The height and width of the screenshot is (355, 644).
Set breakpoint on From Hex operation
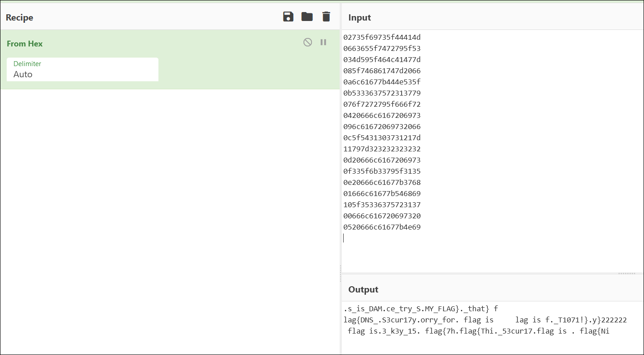tap(324, 42)
